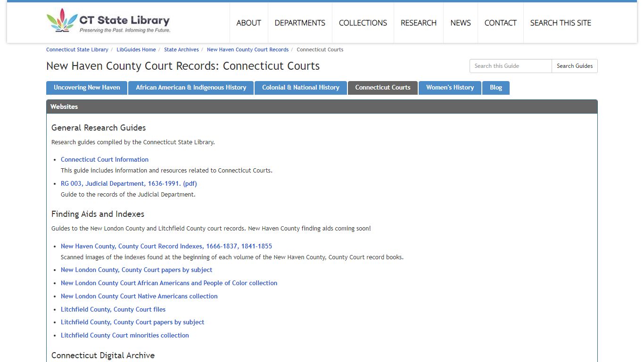
Task: Open State Archives breadcrumb link
Action: [182, 49]
